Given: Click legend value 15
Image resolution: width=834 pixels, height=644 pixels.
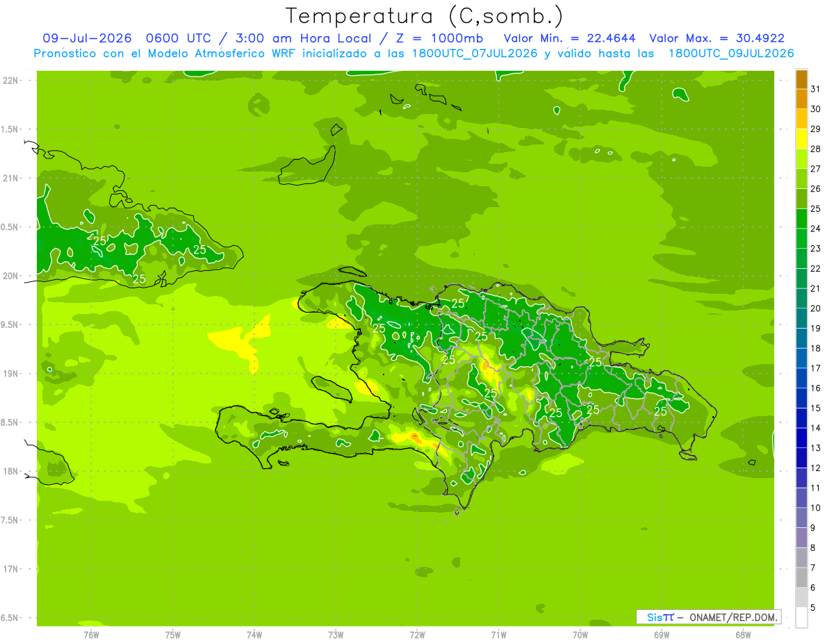Looking at the screenshot, I should pos(816,408).
